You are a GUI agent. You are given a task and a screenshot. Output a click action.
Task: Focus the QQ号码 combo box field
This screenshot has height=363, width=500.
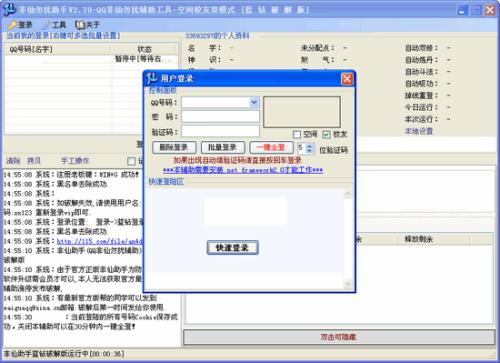(x=220, y=102)
